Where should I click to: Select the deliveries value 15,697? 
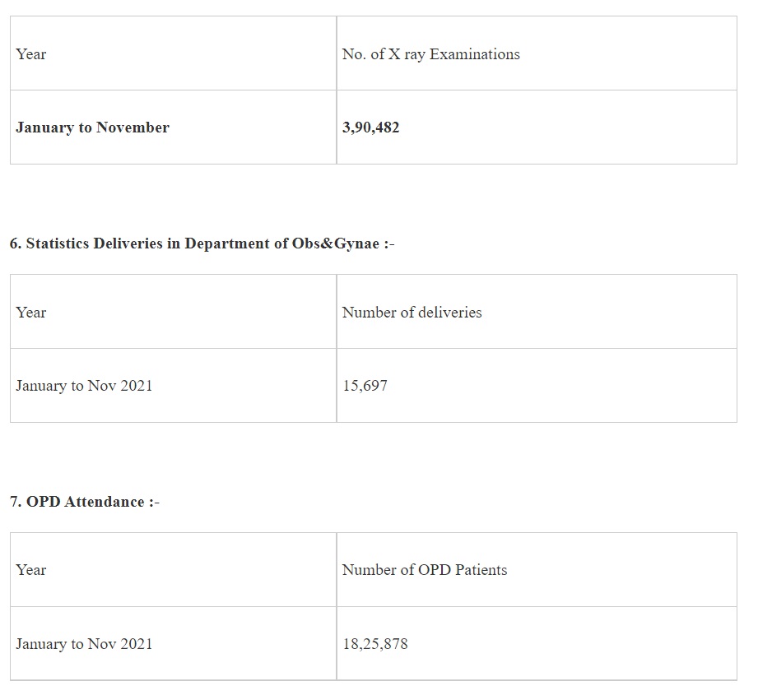[365, 386]
